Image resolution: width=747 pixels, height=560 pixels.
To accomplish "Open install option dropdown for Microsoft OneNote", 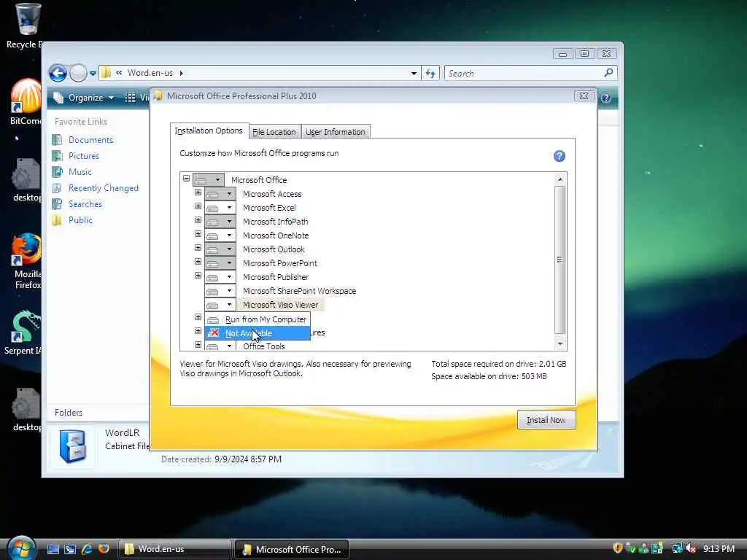I will pyautogui.click(x=220, y=236).
